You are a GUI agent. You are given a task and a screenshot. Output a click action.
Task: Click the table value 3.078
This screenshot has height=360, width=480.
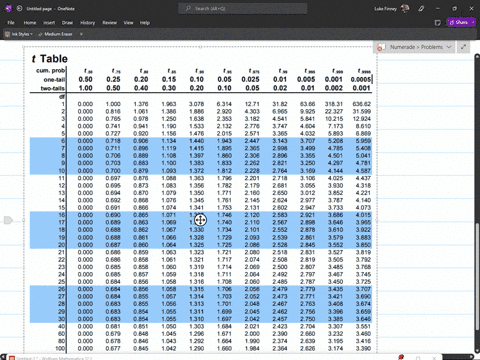click(197, 104)
